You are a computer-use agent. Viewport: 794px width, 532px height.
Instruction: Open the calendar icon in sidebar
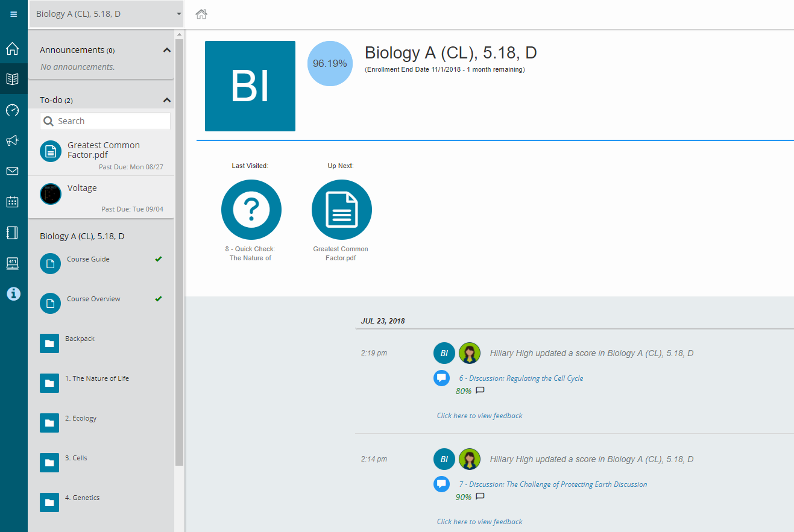click(x=13, y=202)
